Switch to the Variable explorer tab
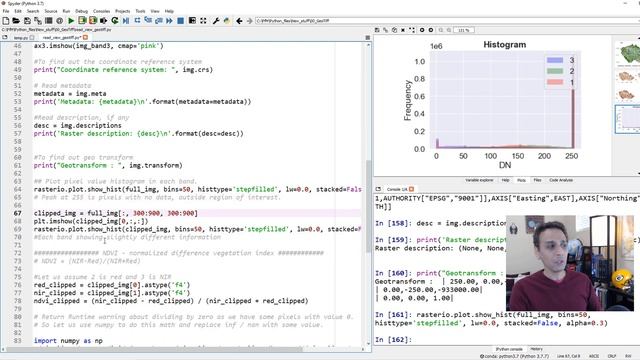Screen dimensions: 640x360 coord(479,180)
